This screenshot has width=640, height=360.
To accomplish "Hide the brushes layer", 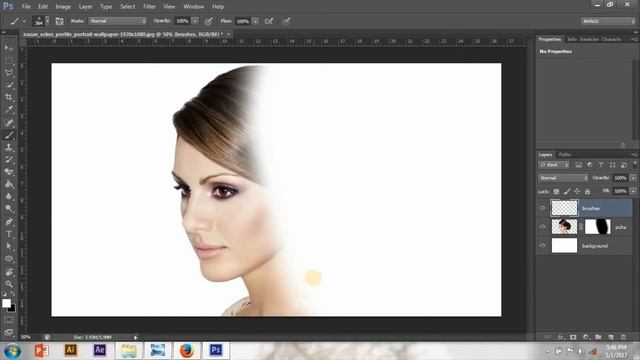I will coord(542,208).
